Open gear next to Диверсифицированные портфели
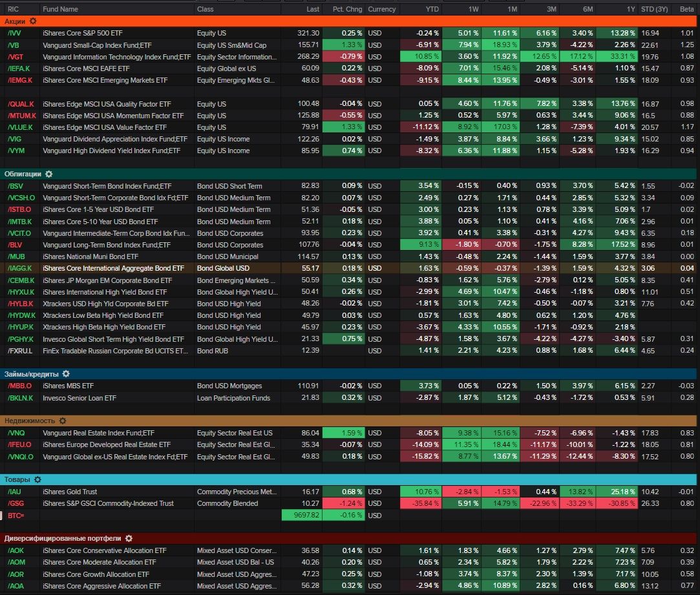Viewport: 700px width, 595px height. click(x=129, y=539)
